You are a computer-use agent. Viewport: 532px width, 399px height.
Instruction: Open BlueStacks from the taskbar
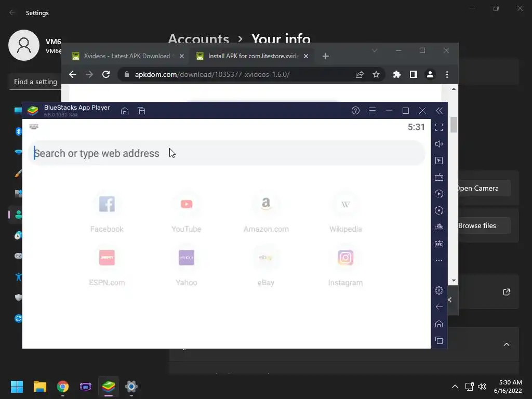[109, 387]
